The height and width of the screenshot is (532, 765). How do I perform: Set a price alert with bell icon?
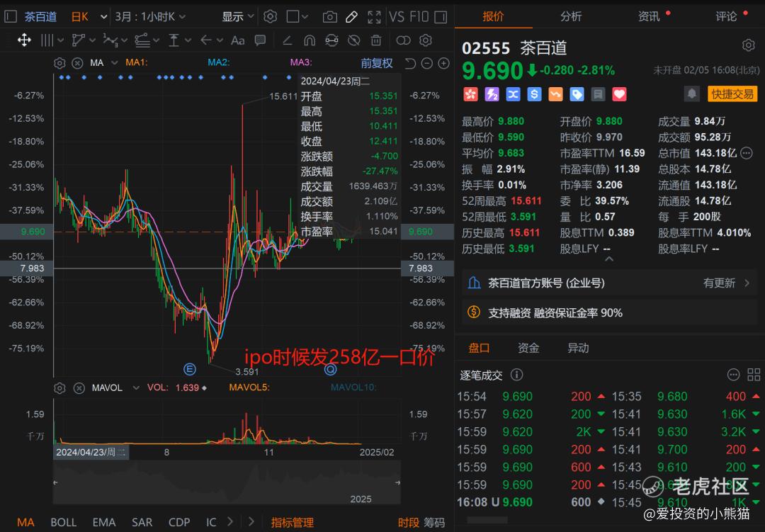[691, 94]
